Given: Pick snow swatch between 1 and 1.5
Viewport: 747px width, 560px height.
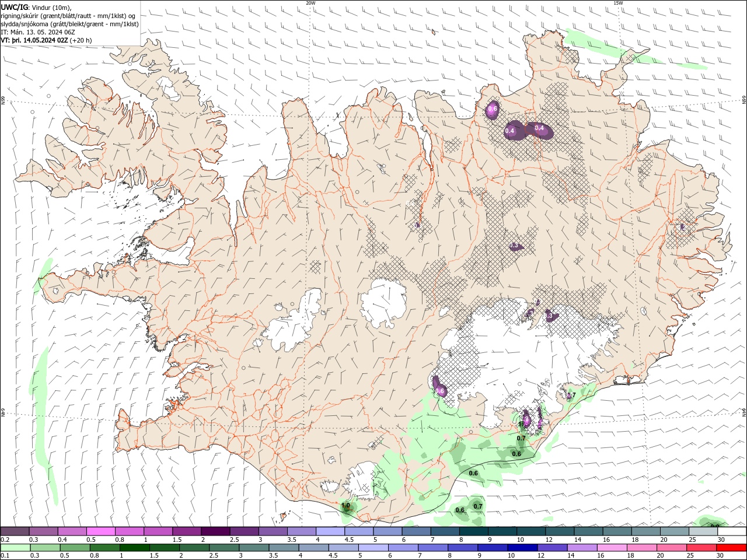Looking at the screenshot, I should pos(158,531).
